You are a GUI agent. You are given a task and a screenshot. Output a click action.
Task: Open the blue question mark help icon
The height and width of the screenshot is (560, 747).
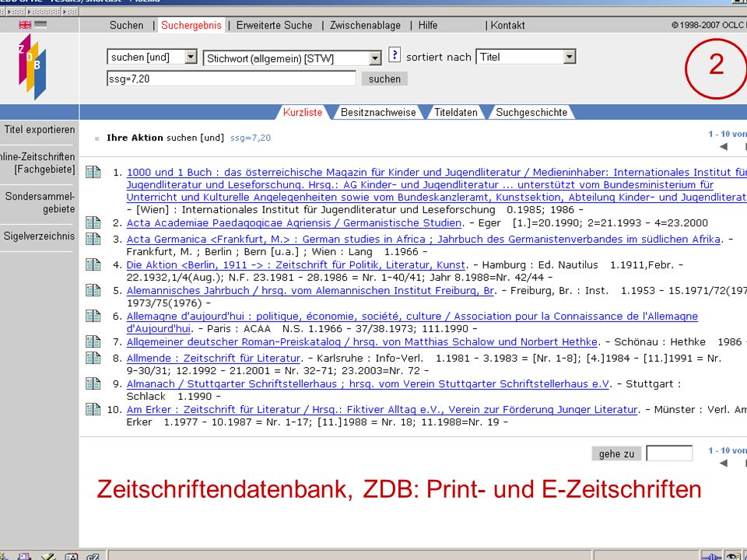(x=395, y=54)
